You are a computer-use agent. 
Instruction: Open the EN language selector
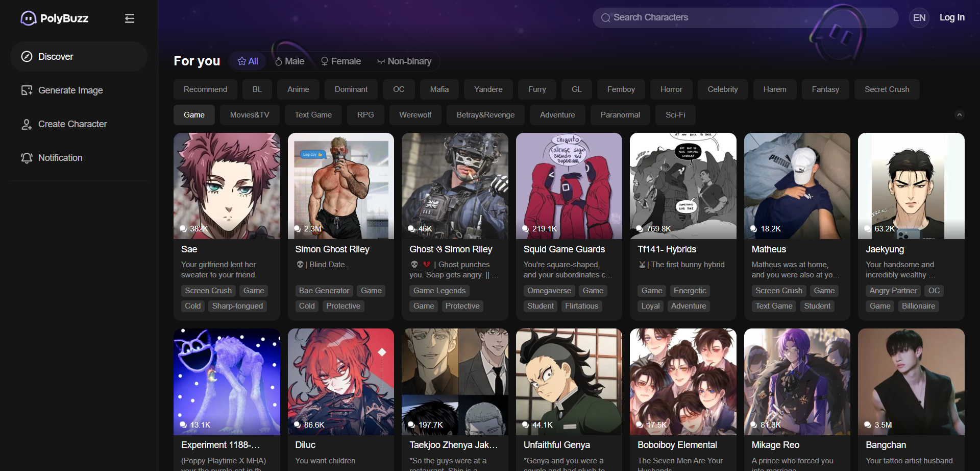click(919, 18)
